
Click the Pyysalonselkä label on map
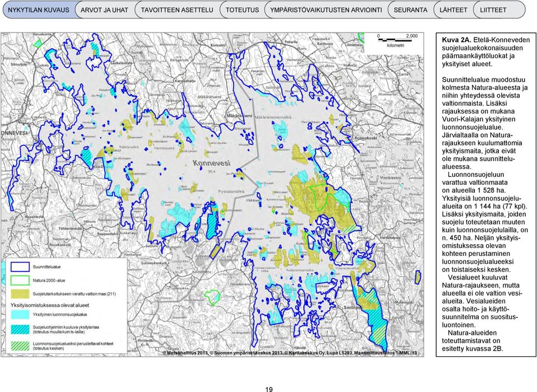pos(231,192)
